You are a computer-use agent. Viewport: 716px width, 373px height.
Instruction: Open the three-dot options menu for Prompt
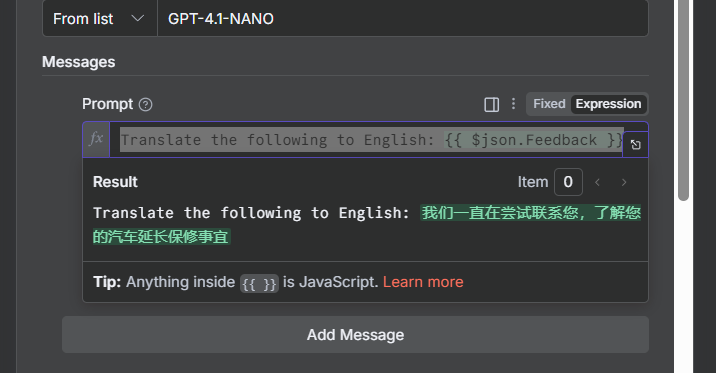tap(513, 104)
